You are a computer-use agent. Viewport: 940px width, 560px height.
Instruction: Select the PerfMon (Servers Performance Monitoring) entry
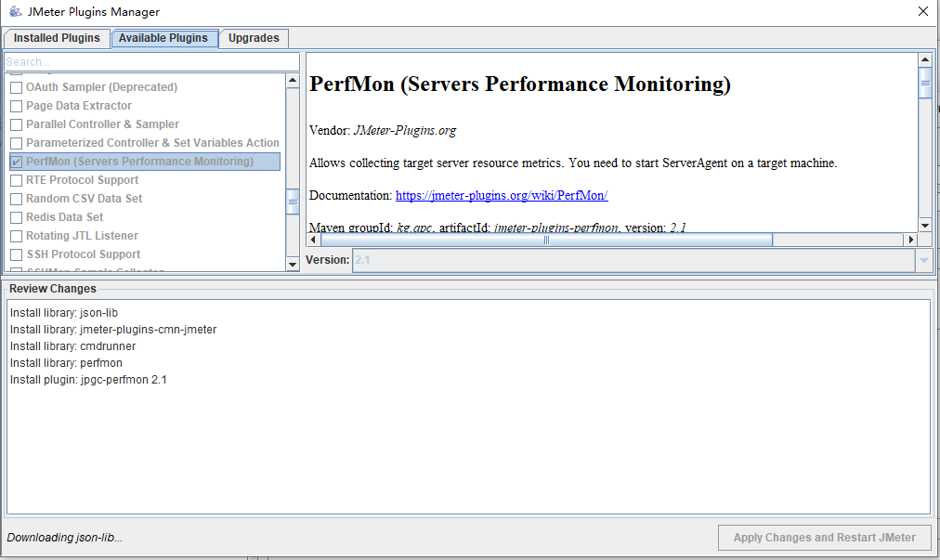[145, 162]
